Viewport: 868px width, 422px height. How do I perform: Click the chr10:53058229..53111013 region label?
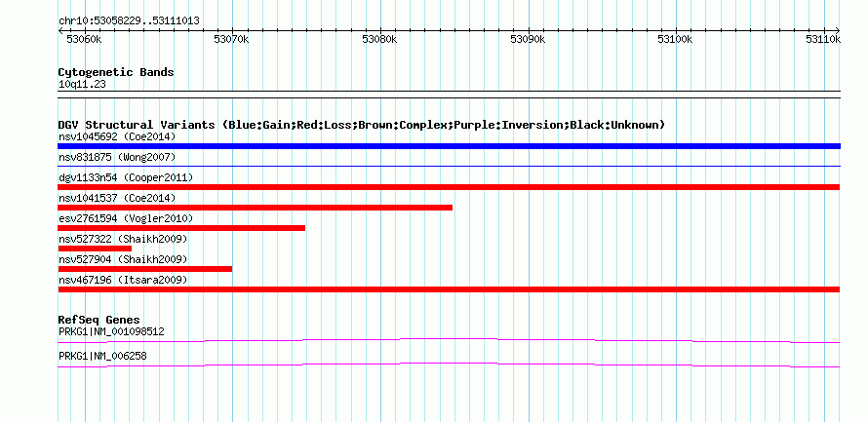click(x=129, y=21)
